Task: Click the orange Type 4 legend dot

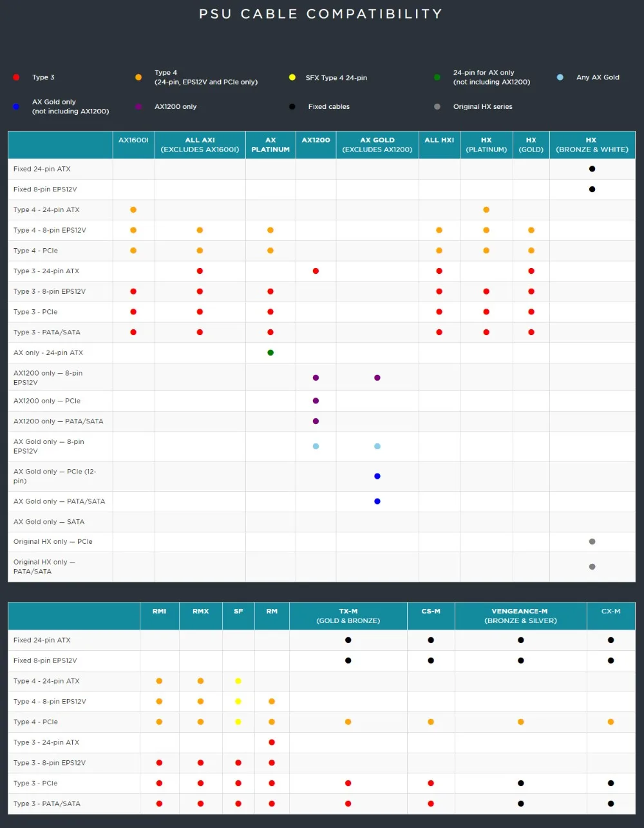Action: (x=138, y=77)
